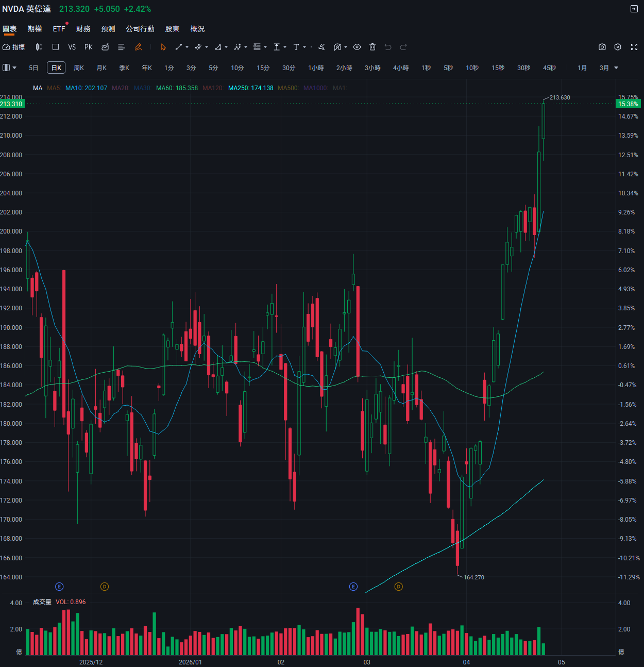The image size is (644, 667).
Task: Switch to the 財務 tab
Action: 83,28
